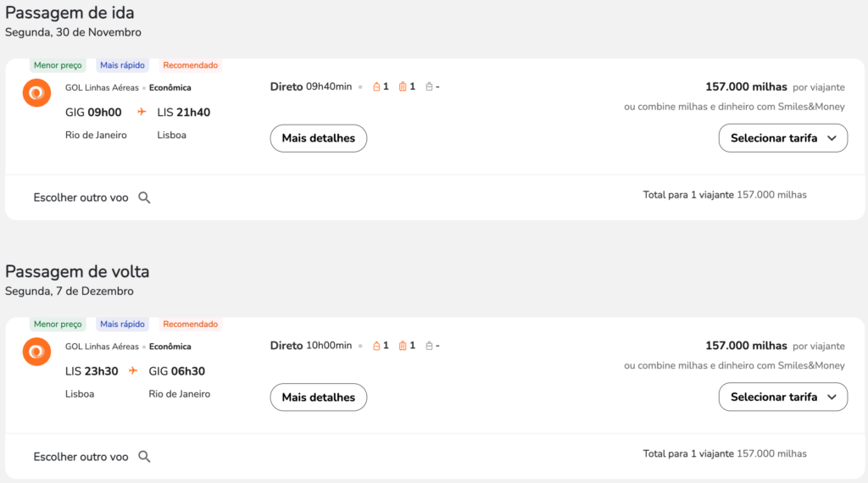
Task: Click the carry-on luggage icon on outbound flight
Action: 403,87
